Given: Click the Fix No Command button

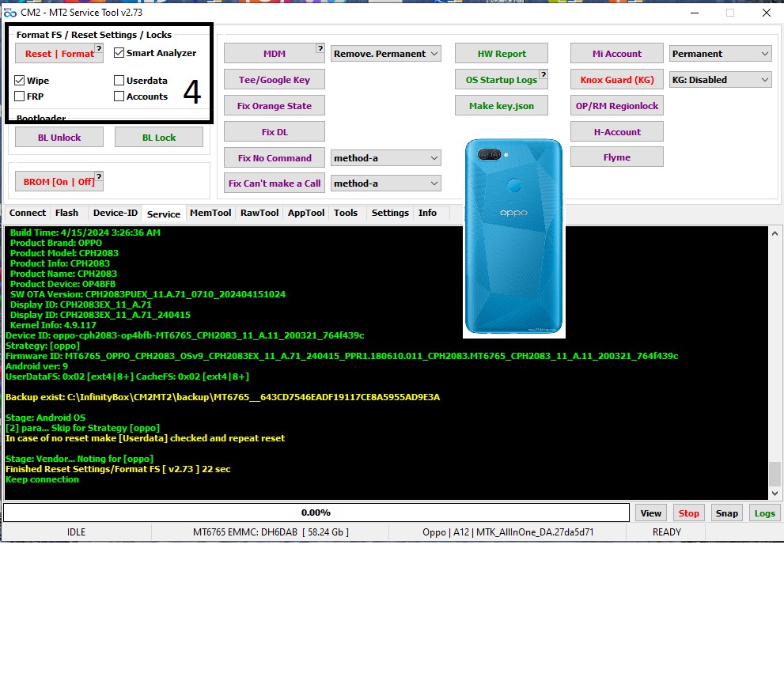Looking at the screenshot, I should [x=275, y=158].
